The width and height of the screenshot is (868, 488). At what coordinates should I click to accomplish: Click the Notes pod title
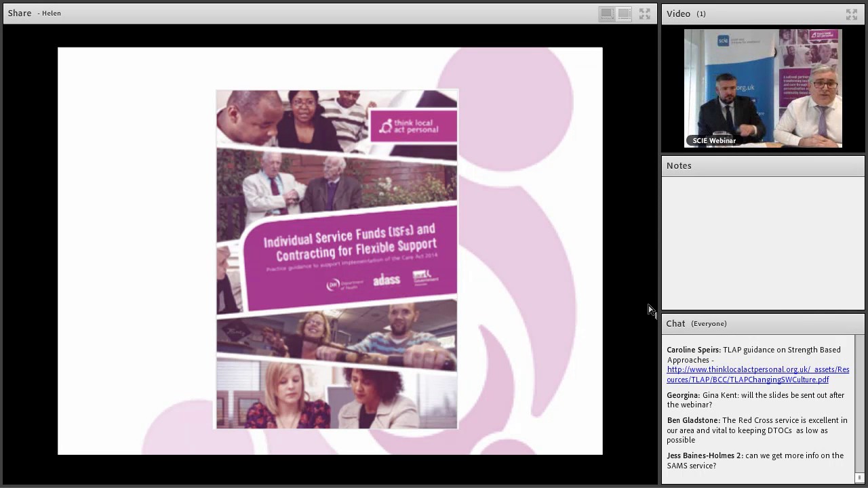point(679,165)
